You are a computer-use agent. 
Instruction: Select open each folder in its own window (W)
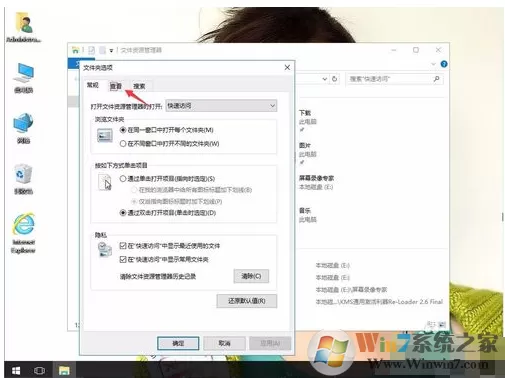coord(169,144)
